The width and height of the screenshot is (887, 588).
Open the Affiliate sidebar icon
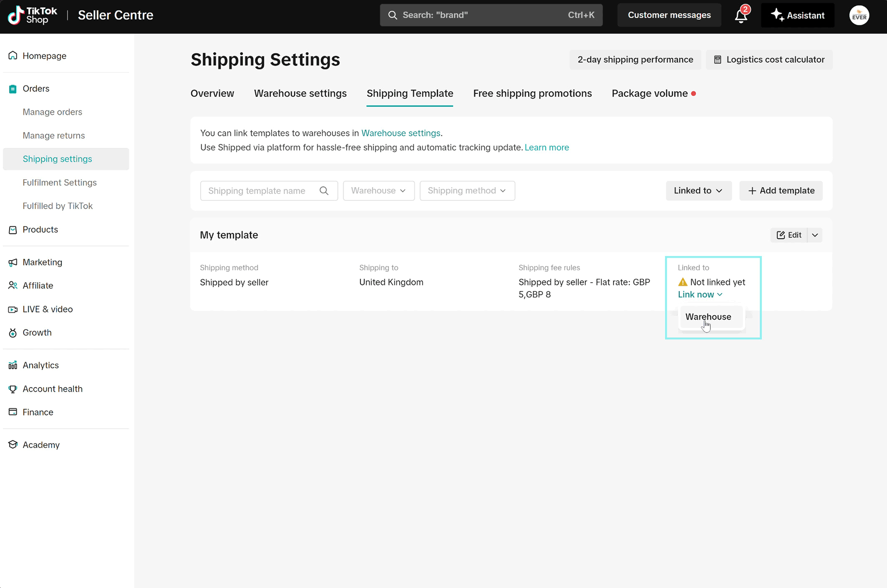(12, 285)
